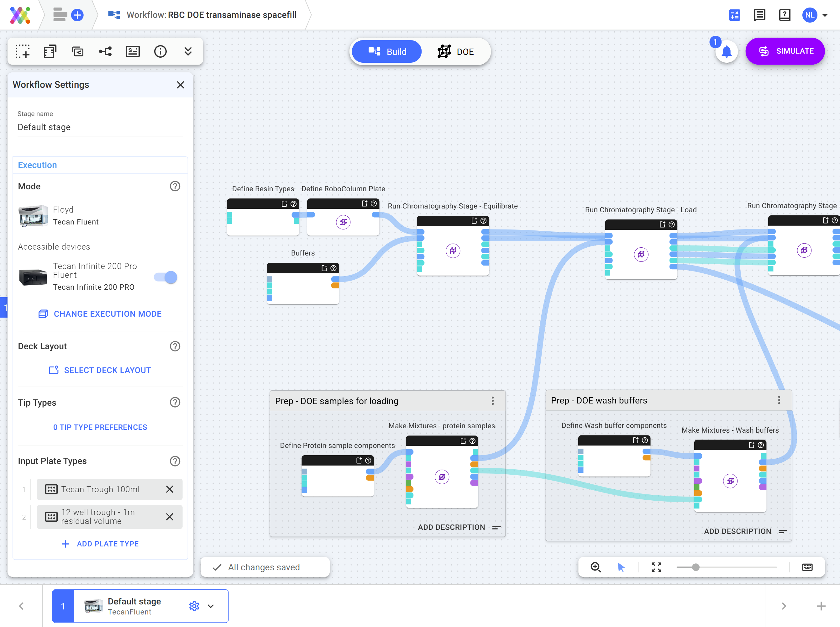Open Default stage dropdown chevron

click(211, 606)
